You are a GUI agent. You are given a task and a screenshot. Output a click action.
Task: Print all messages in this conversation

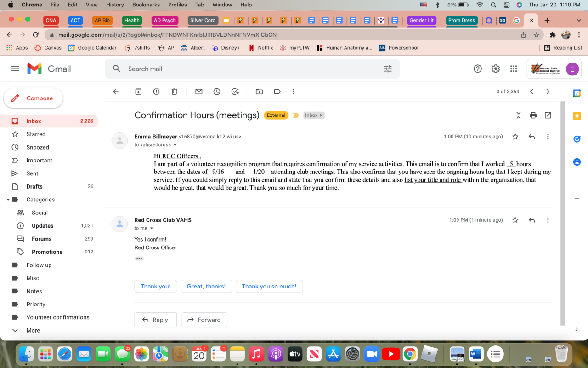click(533, 115)
